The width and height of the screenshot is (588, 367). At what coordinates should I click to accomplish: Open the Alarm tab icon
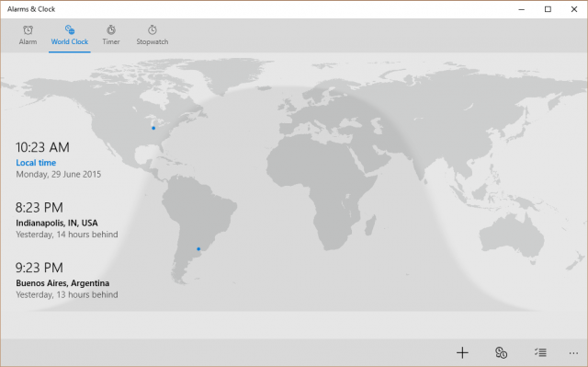click(28, 30)
